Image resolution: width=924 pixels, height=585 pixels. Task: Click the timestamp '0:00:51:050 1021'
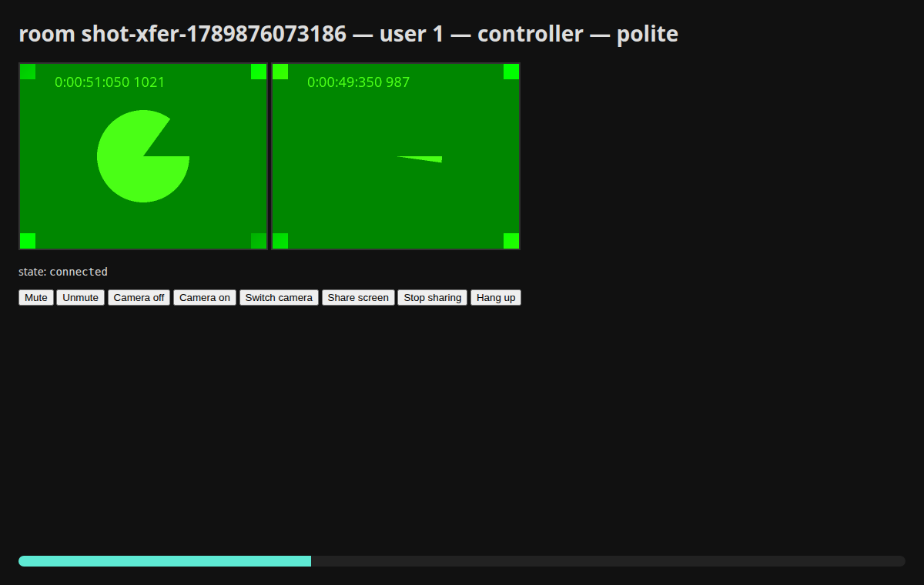point(110,82)
